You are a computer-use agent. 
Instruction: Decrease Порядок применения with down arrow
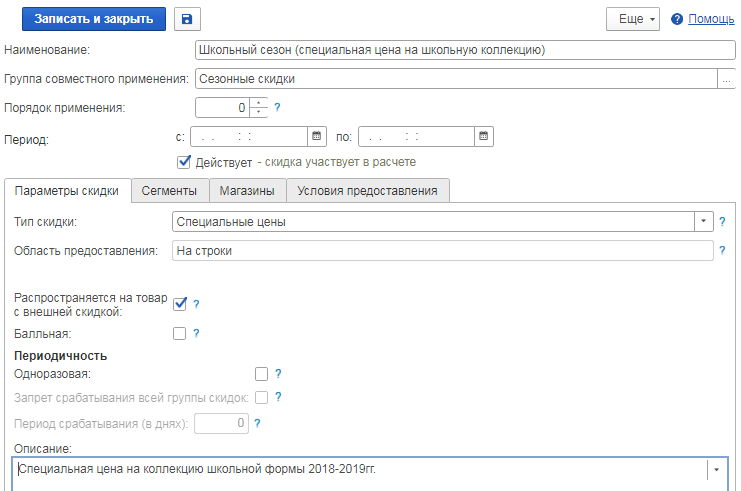(x=258, y=112)
